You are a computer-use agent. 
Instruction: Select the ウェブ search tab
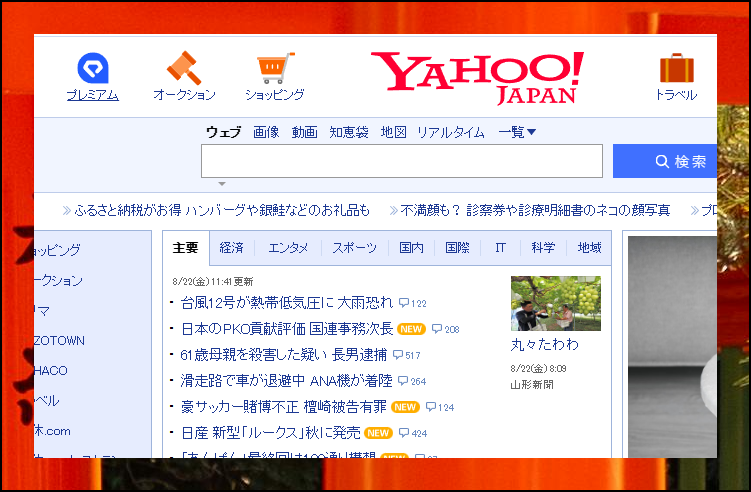pos(223,132)
